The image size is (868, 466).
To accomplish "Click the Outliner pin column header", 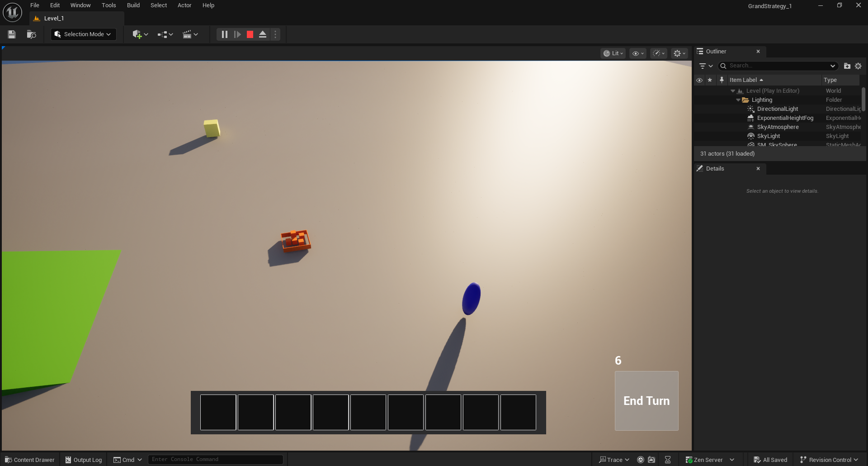I will click(722, 80).
